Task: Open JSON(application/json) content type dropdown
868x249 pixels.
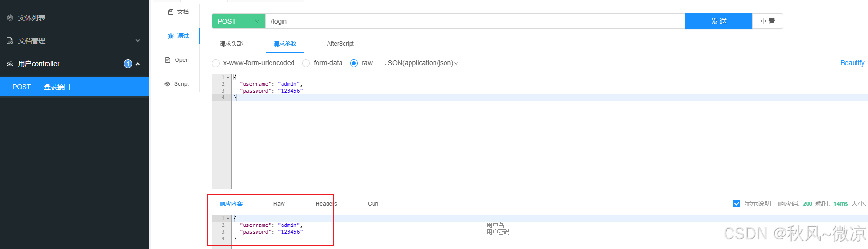Action: (x=421, y=63)
